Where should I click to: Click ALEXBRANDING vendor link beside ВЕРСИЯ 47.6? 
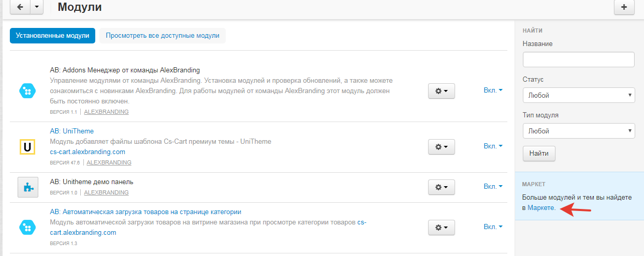tap(109, 162)
